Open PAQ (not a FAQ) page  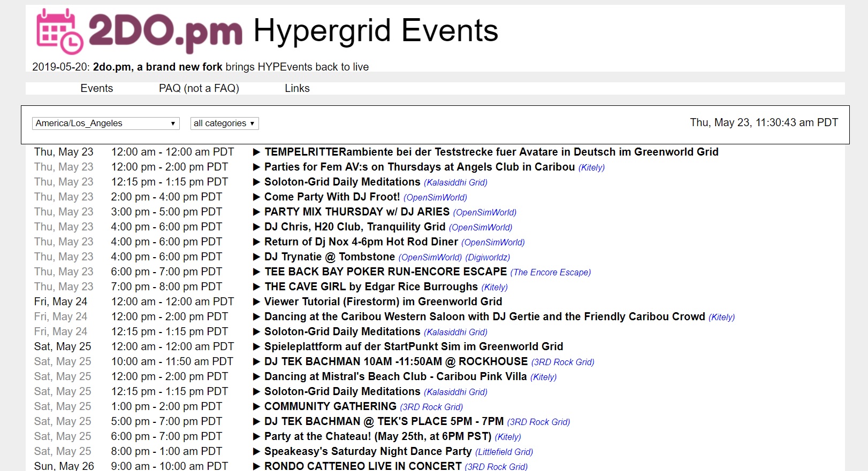point(199,88)
